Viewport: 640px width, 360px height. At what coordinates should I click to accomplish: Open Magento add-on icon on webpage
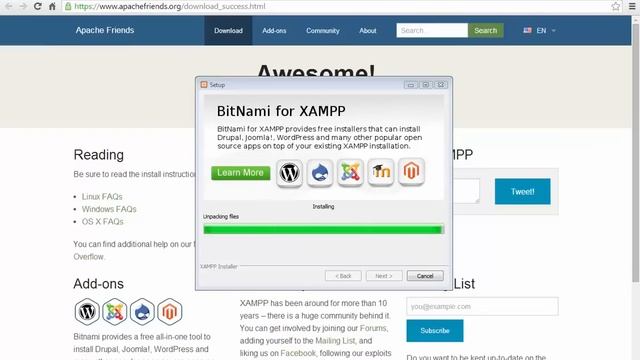170,312
